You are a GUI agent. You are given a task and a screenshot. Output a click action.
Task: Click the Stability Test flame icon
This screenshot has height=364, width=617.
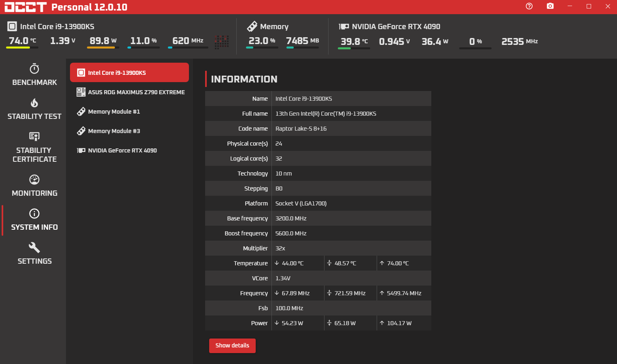[34, 103]
